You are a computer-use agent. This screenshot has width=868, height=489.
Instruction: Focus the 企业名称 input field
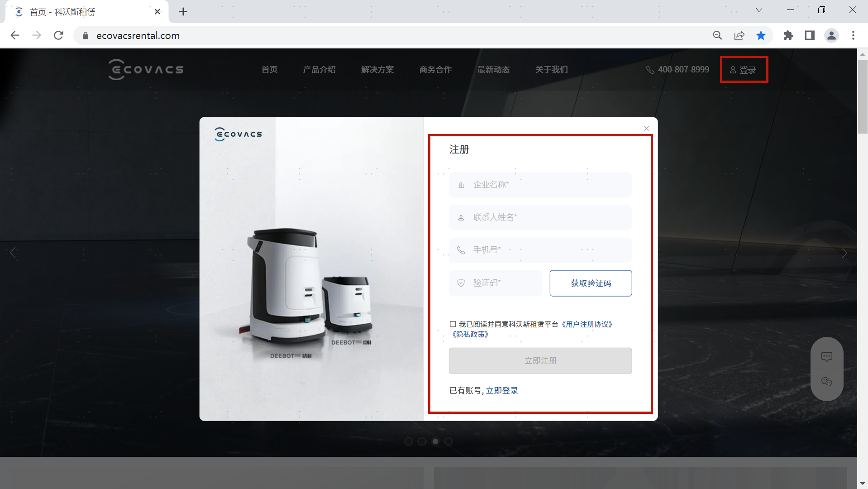tap(540, 185)
